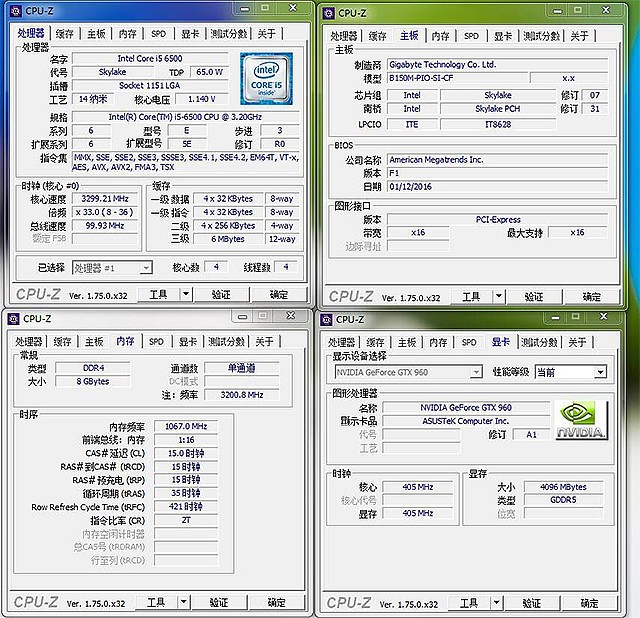Click the 单通道 channel value

242,368
